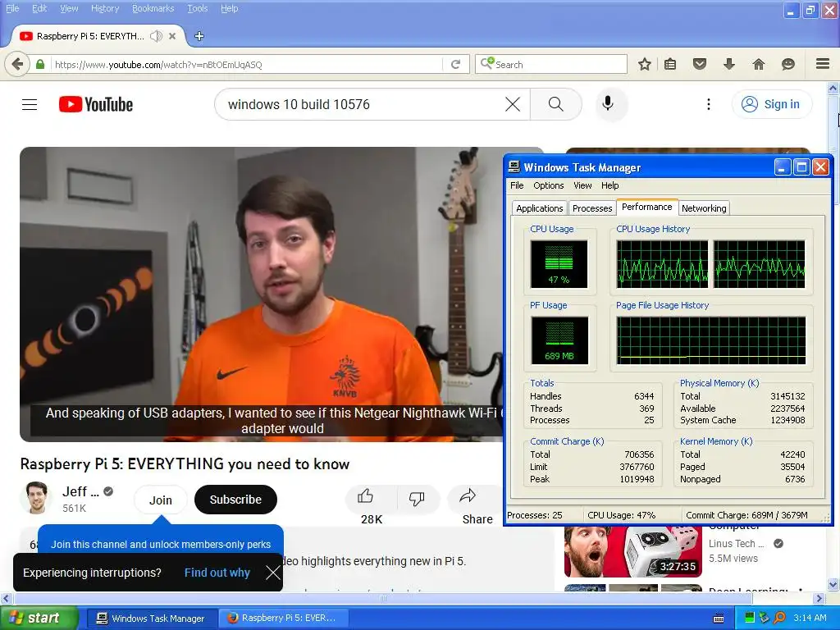Open the Help menu in Task Manager
840x630 pixels.
point(609,185)
